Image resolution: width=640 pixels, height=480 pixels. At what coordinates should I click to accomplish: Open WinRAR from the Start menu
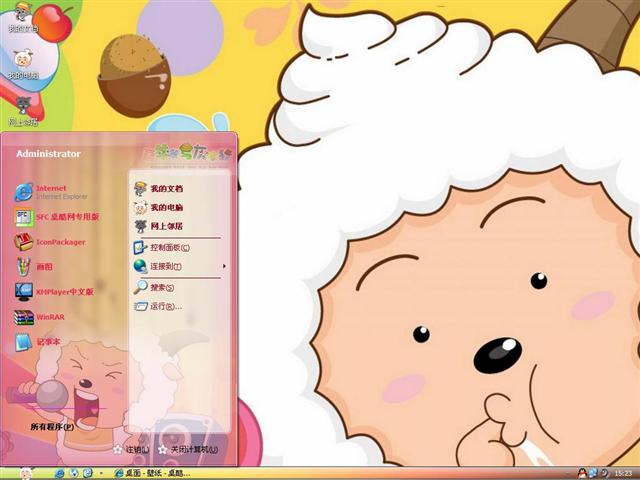click(x=40, y=317)
